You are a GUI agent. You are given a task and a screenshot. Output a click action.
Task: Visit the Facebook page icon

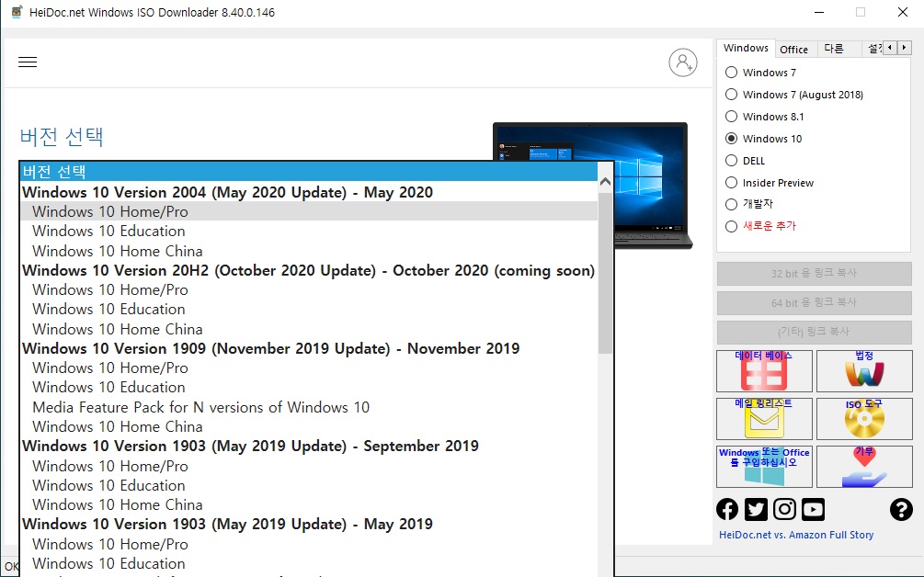(x=727, y=509)
